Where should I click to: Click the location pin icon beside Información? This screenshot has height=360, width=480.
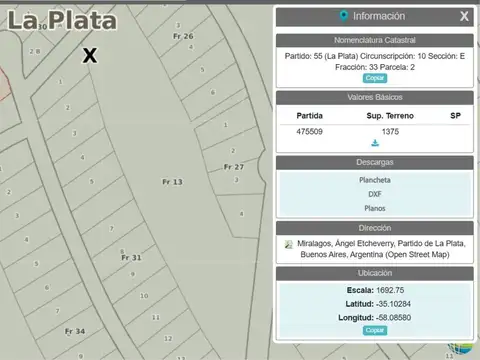[x=344, y=16]
